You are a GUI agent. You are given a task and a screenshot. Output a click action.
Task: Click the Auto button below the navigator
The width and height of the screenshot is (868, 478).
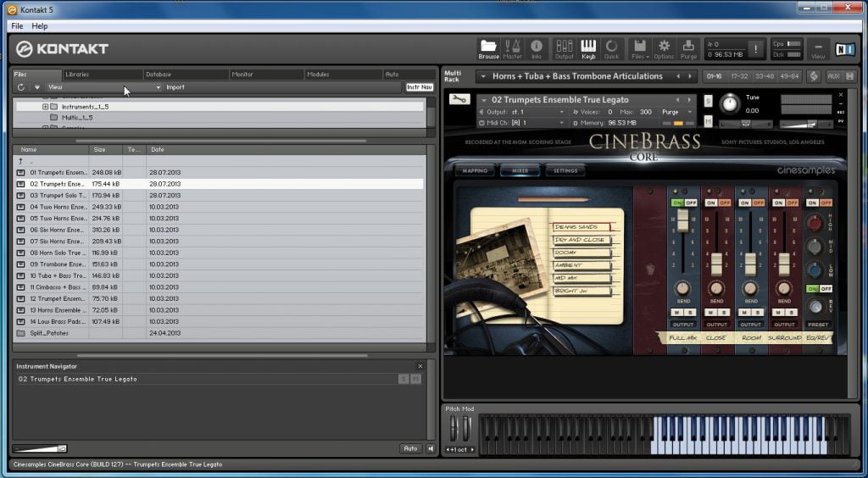(410, 448)
